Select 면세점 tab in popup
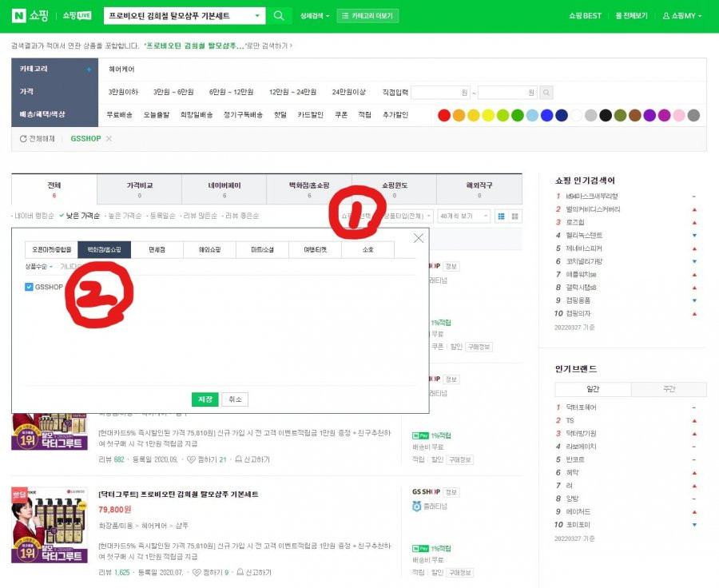Image resolution: width=719 pixels, height=588 pixels. (157, 249)
